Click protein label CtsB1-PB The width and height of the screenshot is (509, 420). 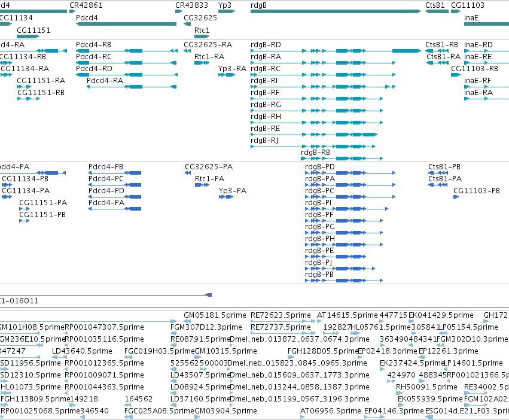click(444, 167)
